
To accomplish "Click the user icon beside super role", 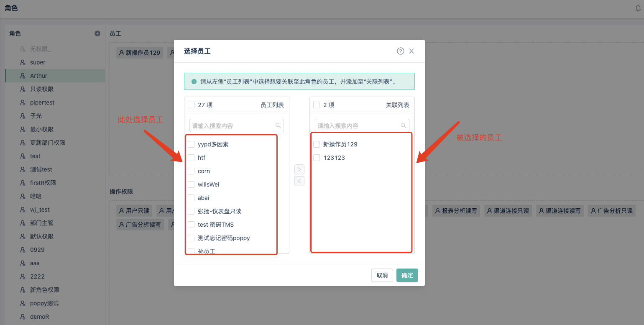I will (x=23, y=62).
